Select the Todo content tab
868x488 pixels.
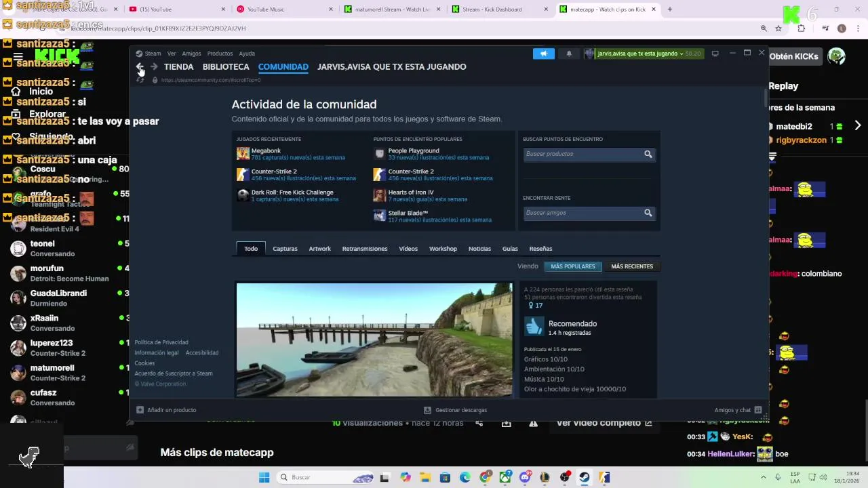(251, 249)
